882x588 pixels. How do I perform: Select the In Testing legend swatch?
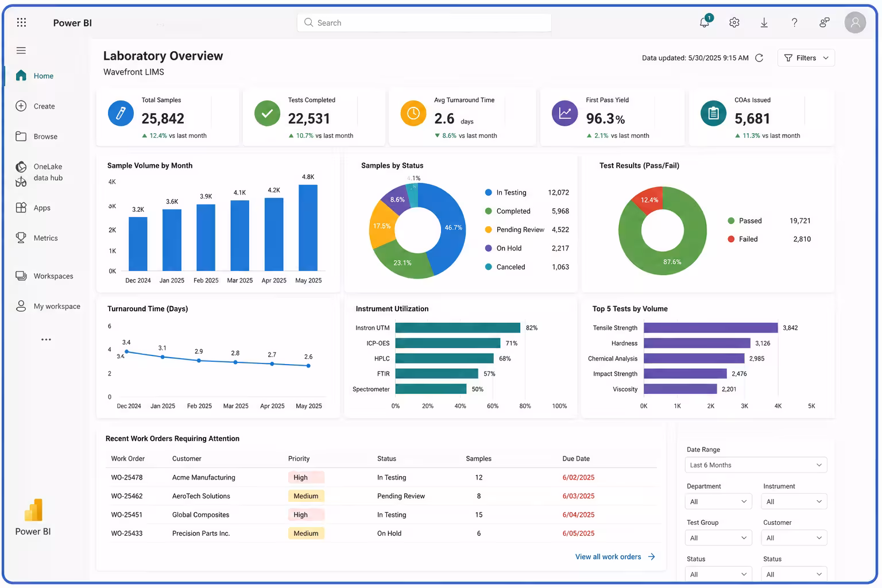488,192
